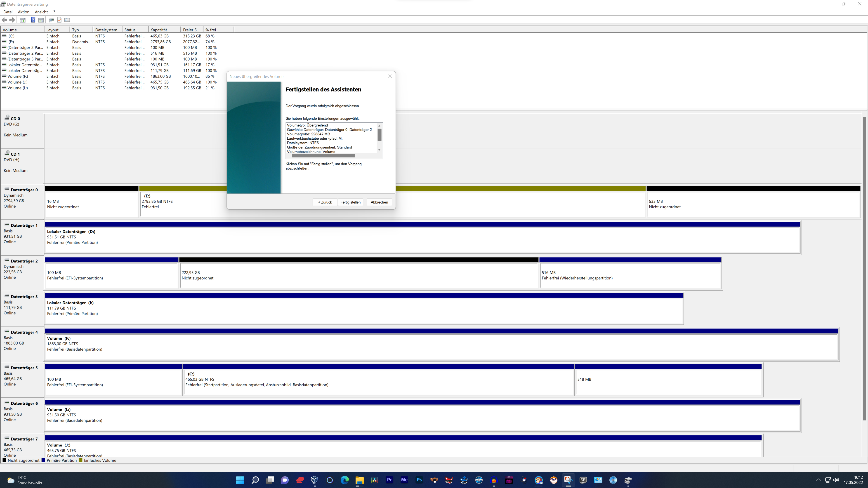Screen dimensions: 868x488
Task: Open the Ansicht menu
Action: pos(41,12)
